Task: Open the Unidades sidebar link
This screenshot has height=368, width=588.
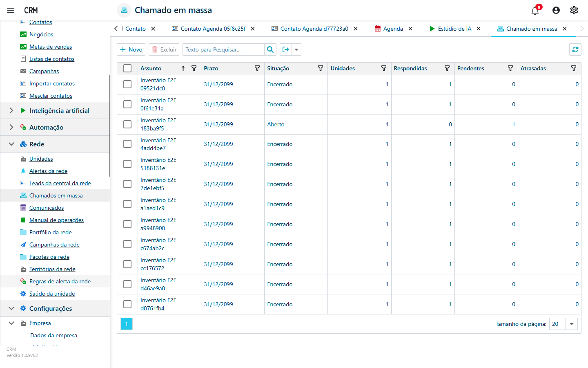Action: click(41, 159)
